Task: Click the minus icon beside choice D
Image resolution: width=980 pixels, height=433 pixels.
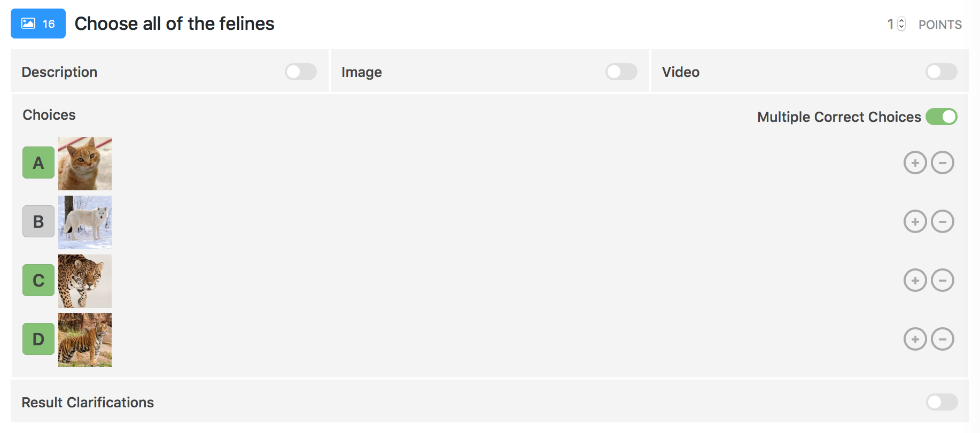Action: 943,338
